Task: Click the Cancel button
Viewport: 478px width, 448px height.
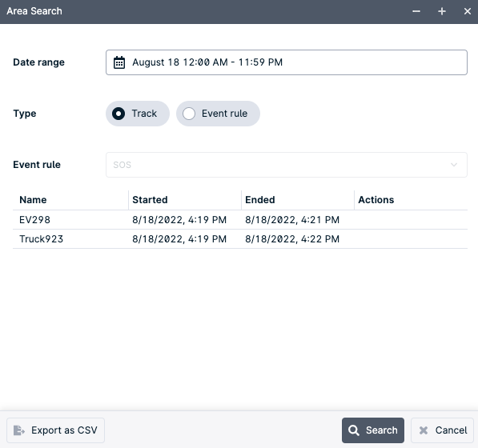Action: click(442, 430)
